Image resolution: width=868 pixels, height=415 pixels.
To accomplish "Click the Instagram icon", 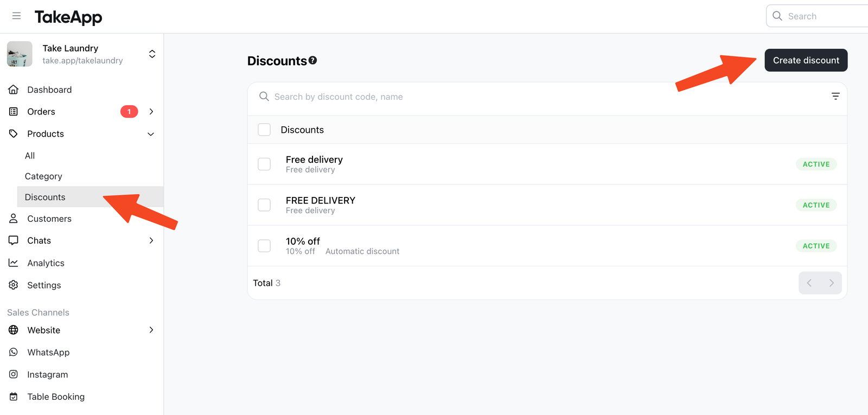I will pyautogui.click(x=14, y=374).
